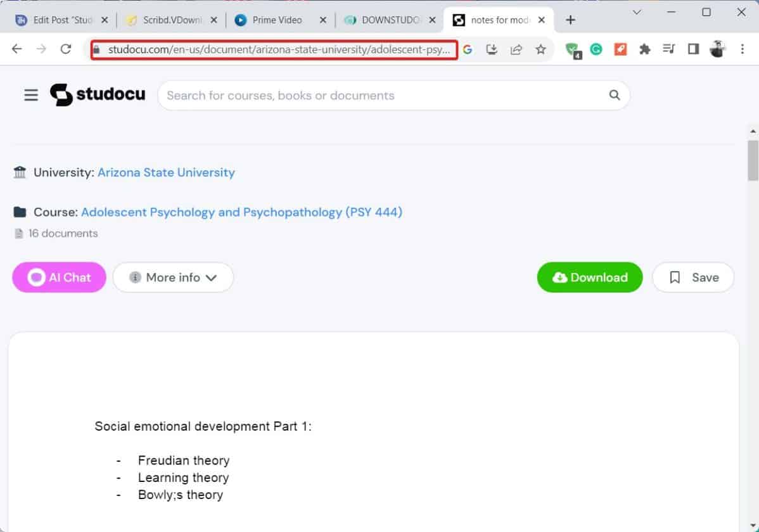Toggle the AI Chat button on Studocu
The height and width of the screenshot is (532, 759).
(59, 277)
